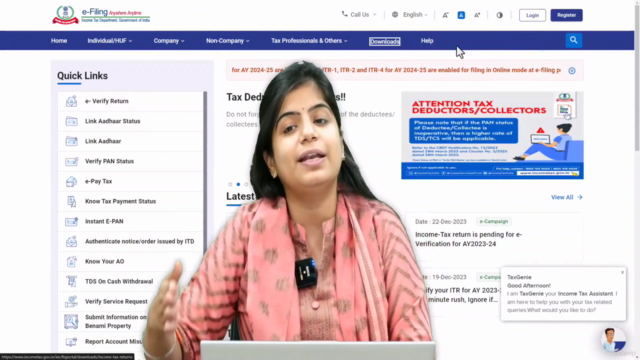The width and height of the screenshot is (640, 360).
Task: Click the Register button
Action: [567, 15]
